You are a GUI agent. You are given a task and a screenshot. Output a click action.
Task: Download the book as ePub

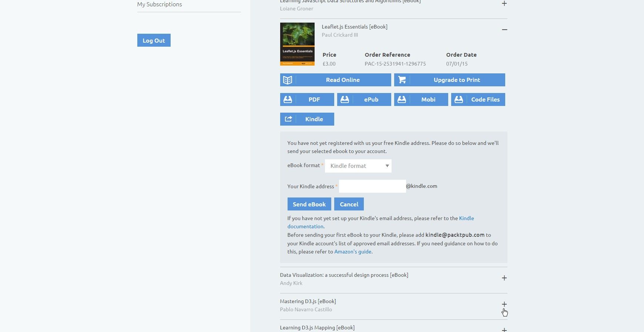(x=364, y=99)
